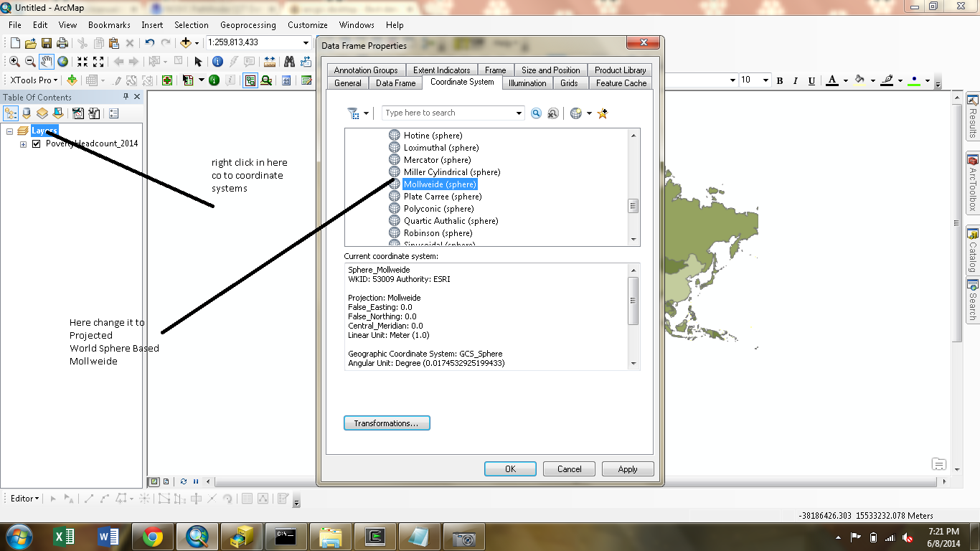Viewport: 980px width, 551px height.
Task: Click Fixed Zoom In arrows icon
Action: 83,62
